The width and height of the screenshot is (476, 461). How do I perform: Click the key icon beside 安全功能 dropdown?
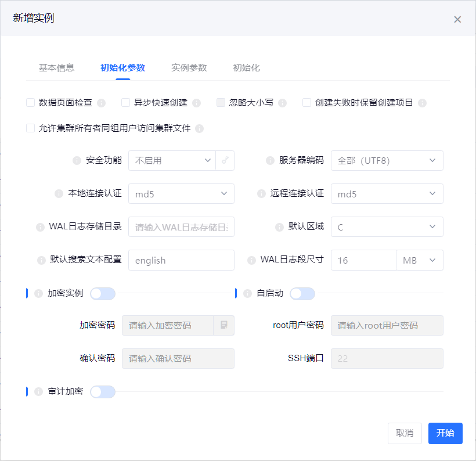coord(225,160)
